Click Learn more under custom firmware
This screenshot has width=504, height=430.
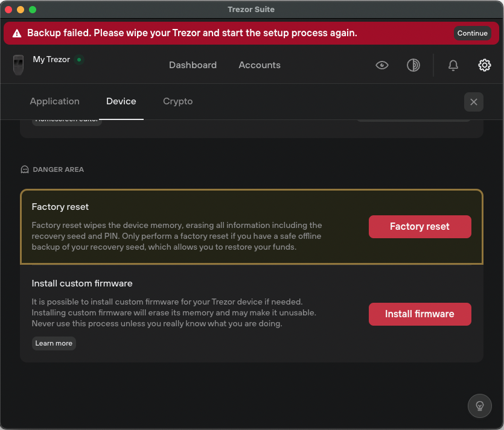[x=54, y=343]
